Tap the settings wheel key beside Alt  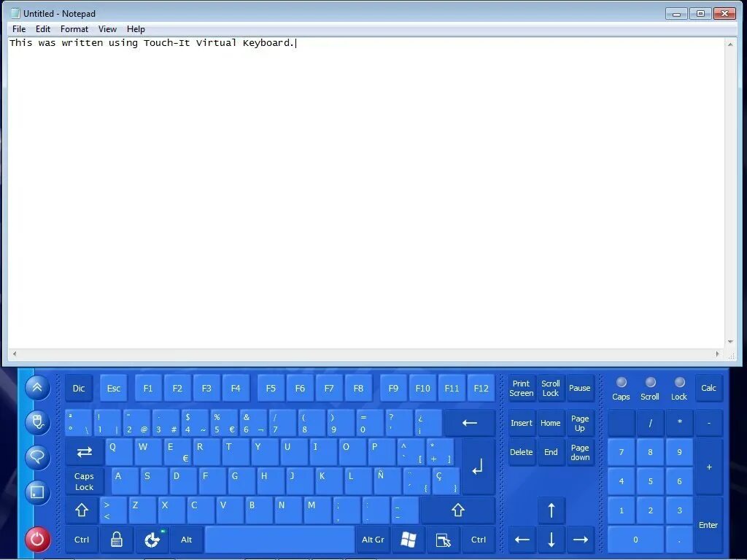152,540
